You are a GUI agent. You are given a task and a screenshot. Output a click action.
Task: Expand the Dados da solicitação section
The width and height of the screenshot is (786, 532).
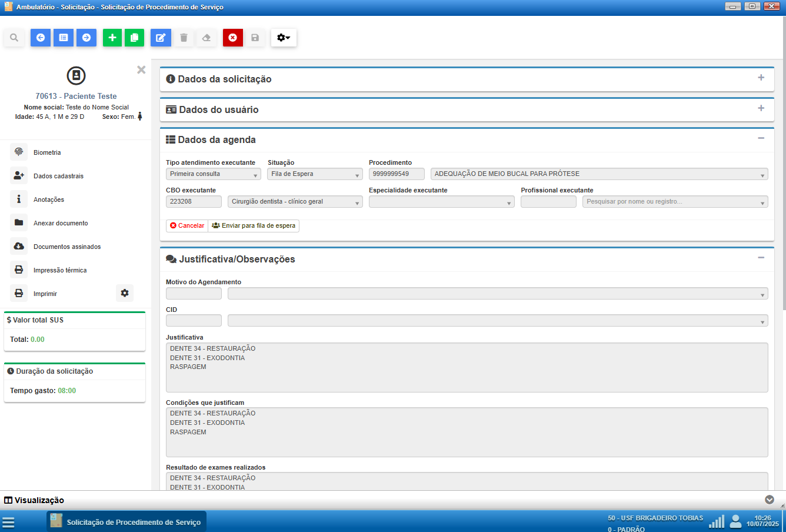click(761, 78)
